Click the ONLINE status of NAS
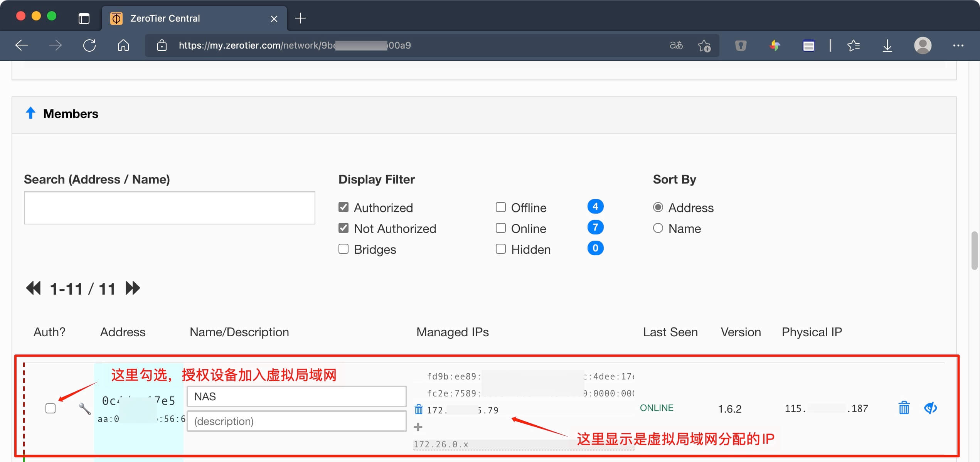The image size is (980, 462). tap(657, 408)
